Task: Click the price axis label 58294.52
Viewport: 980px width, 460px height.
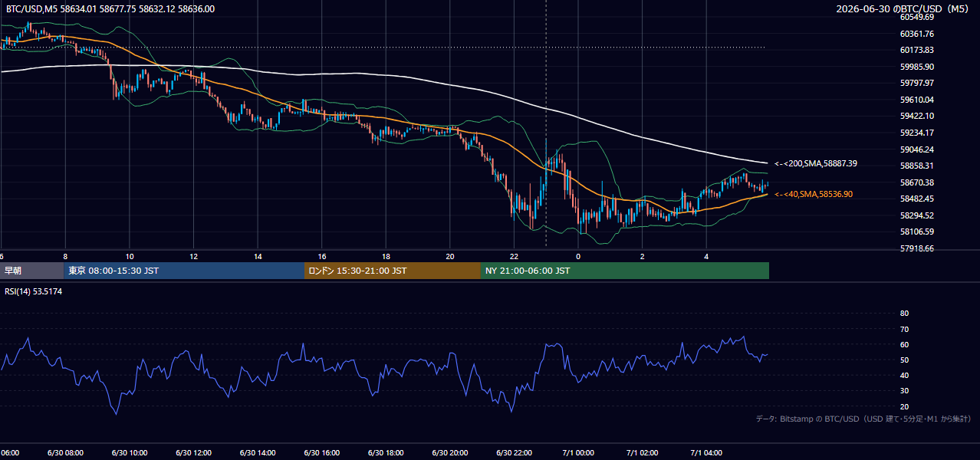Action: click(x=917, y=215)
